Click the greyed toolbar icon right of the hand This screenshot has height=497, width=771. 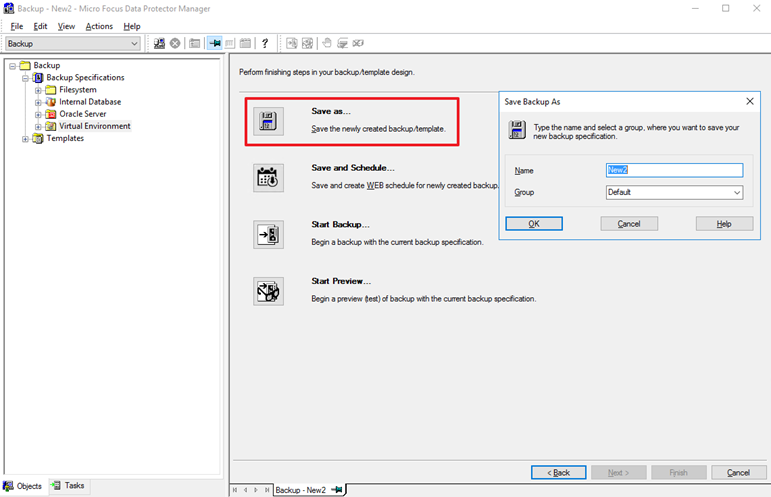342,43
